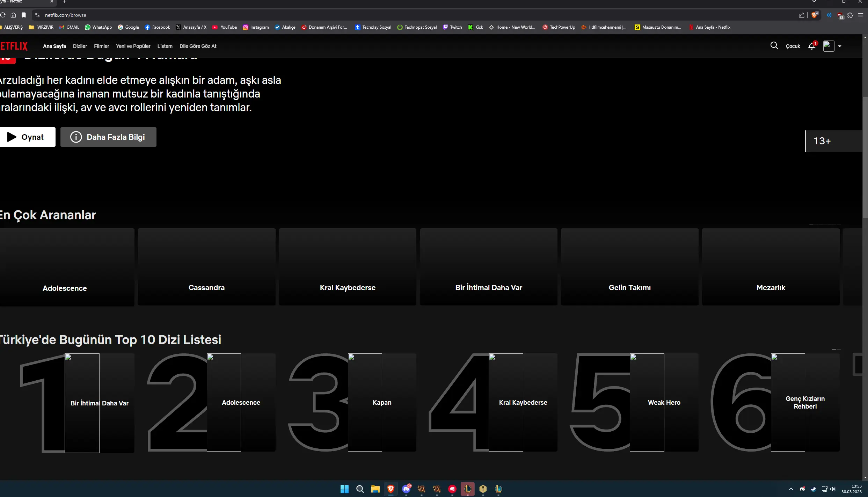The width and height of the screenshot is (868, 497).
Task: Open Netflix search magnifier icon
Action: click(774, 46)
